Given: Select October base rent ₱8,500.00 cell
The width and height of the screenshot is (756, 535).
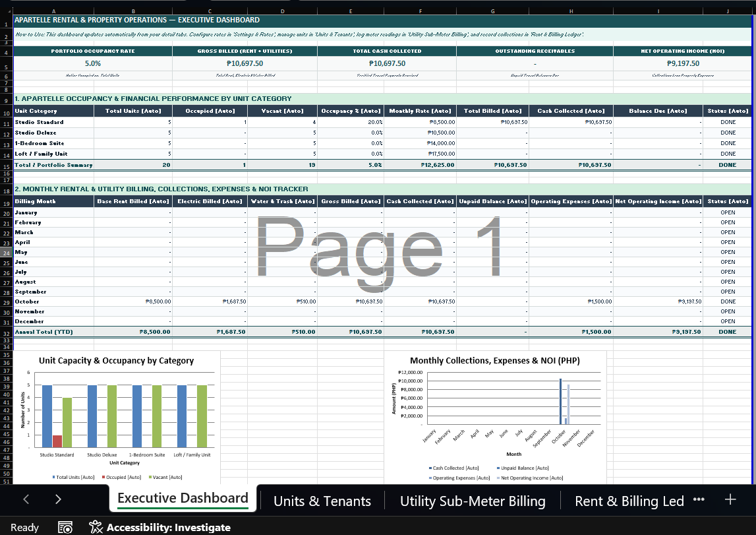Looking at the screenshot, I should point(133,301).
